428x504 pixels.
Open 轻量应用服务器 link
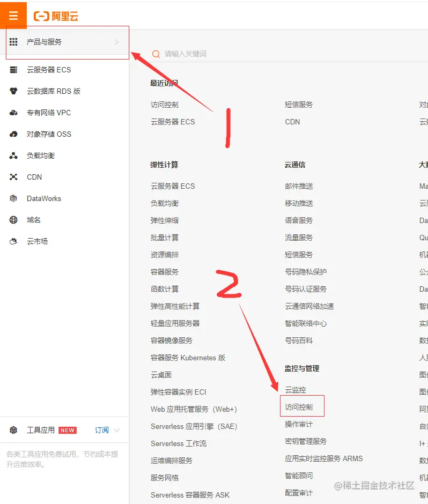(x=175, y=323)
